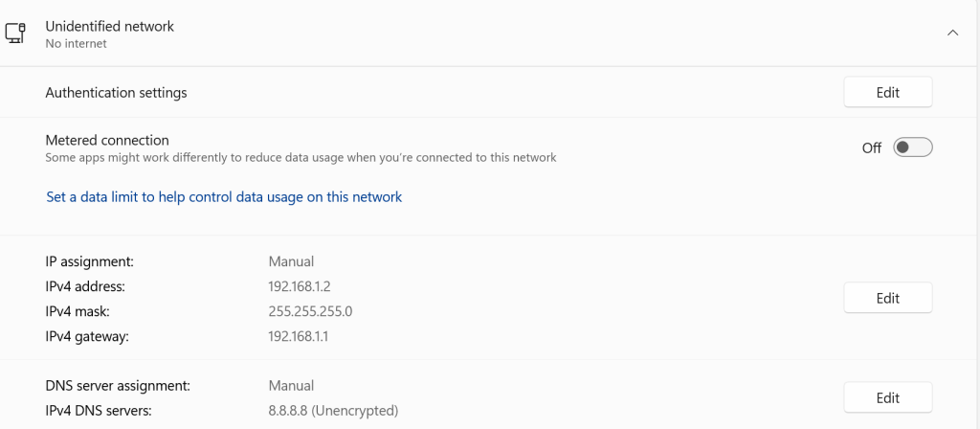Click the No internet status text

tap(76, 43)
